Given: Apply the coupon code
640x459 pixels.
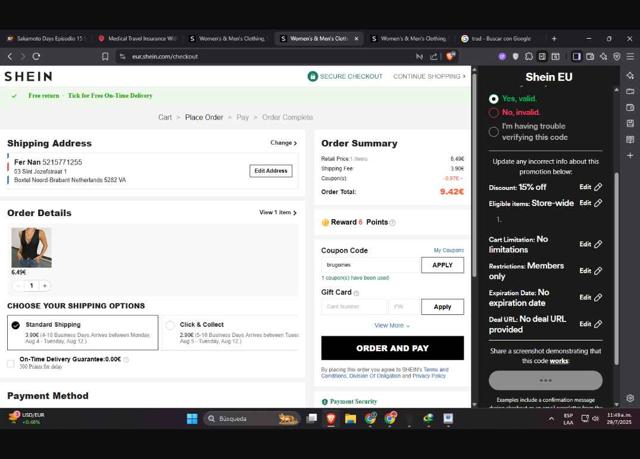Looking at the screenshot, I should coord(442,265).
